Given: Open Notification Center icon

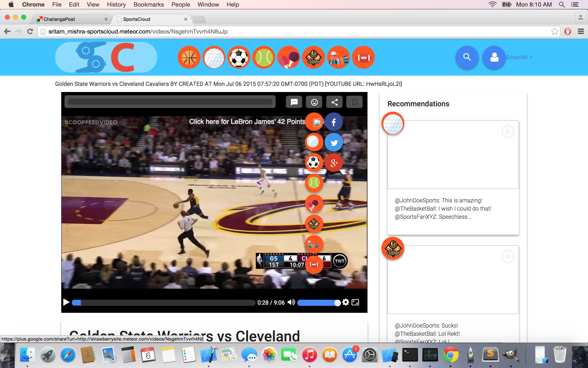Looking at the screenshot, I should click(x=575, y=4).
